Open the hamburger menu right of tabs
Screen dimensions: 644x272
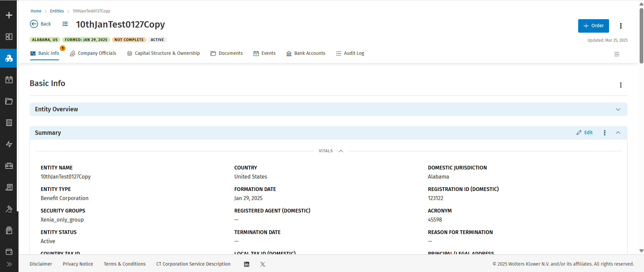tap(617, 54)
